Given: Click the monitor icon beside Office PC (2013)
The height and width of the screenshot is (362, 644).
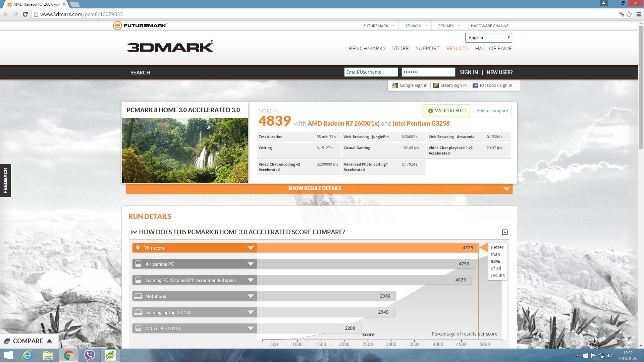Looking at the screenshot, I should [138, 328].
